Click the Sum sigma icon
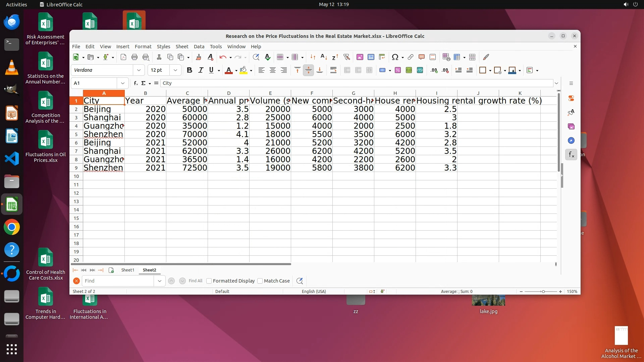644x362 pixels. [143, 83]
